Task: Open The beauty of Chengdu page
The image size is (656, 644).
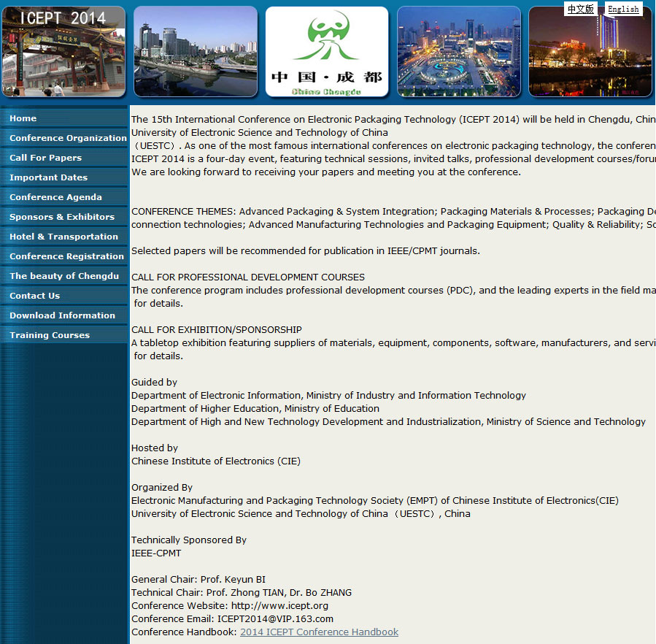Action: [63, 276]
